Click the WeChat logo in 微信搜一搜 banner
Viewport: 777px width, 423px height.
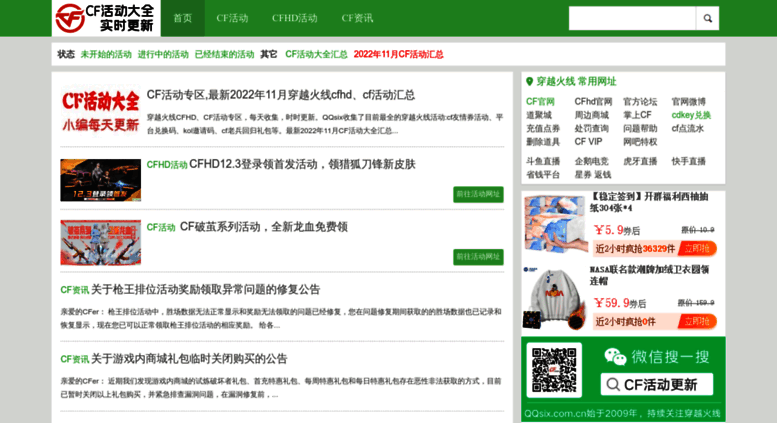(615, 357)
